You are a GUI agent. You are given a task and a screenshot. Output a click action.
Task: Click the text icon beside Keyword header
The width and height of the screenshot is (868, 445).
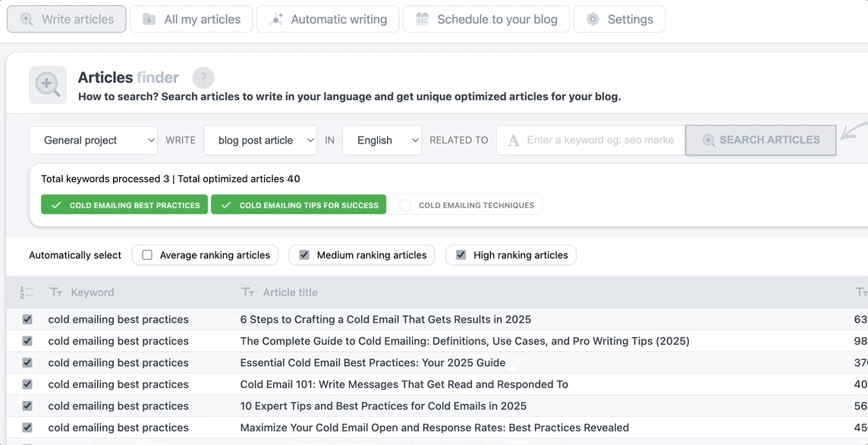(55, 292)
